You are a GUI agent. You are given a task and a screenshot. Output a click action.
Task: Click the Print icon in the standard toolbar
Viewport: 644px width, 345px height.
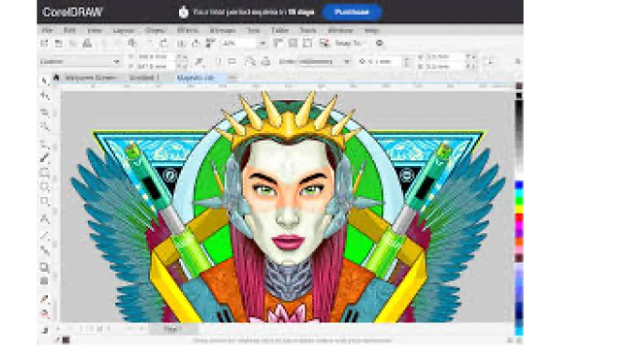tap(87, 43)
